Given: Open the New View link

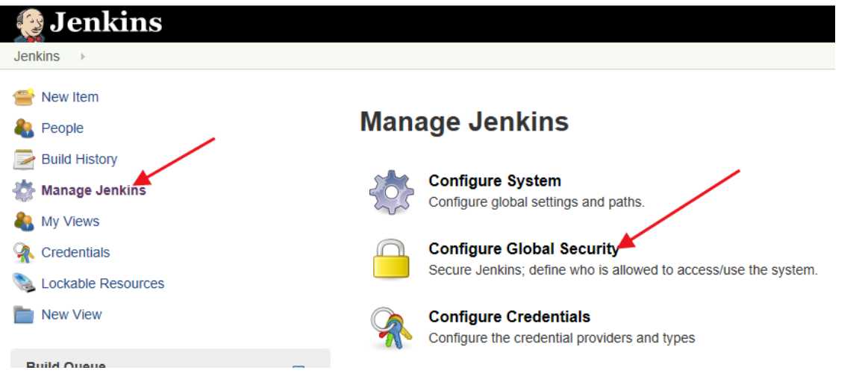Looking at the screenshot, I should pyautogui.click(x=72, y=314).
